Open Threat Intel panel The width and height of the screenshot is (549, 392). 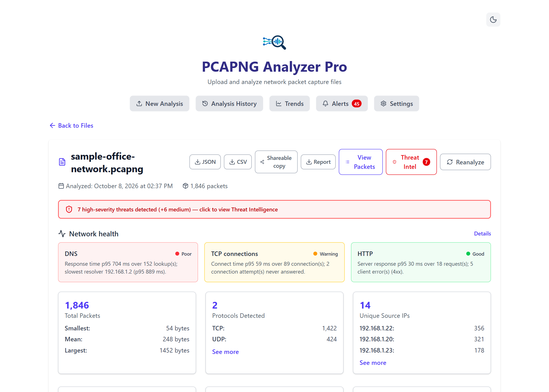click(411, 162)
